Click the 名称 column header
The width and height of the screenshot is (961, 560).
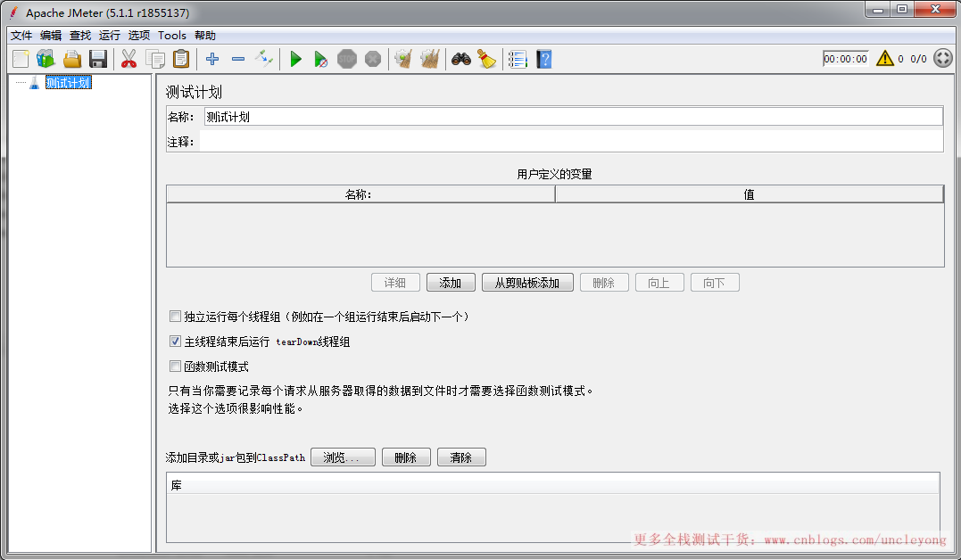360,194
